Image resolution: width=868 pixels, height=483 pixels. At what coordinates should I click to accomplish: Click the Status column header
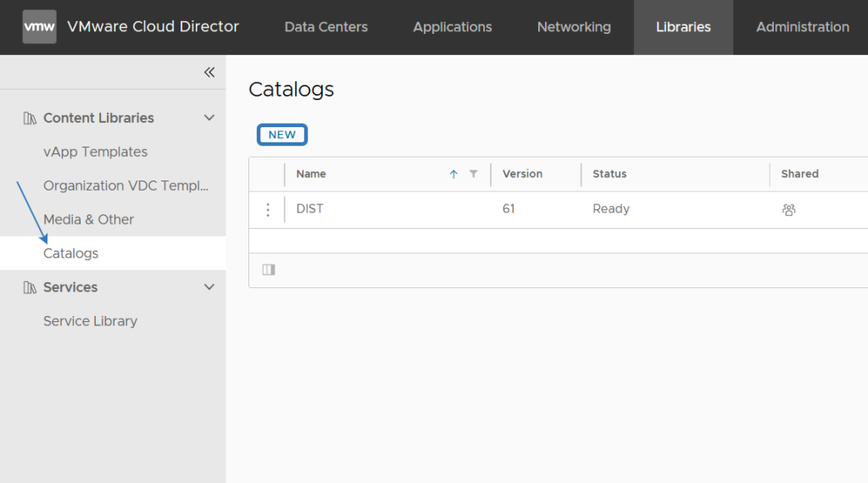click(x=609, y=174)
